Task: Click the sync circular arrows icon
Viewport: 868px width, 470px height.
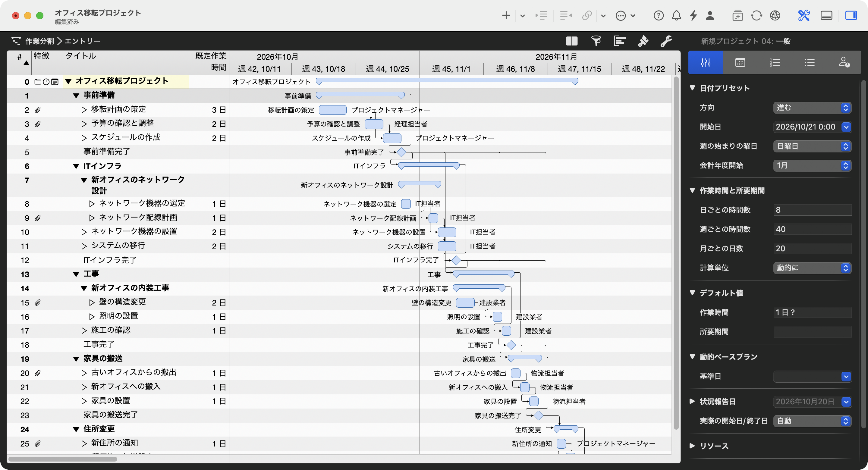Action: point(756,15)
